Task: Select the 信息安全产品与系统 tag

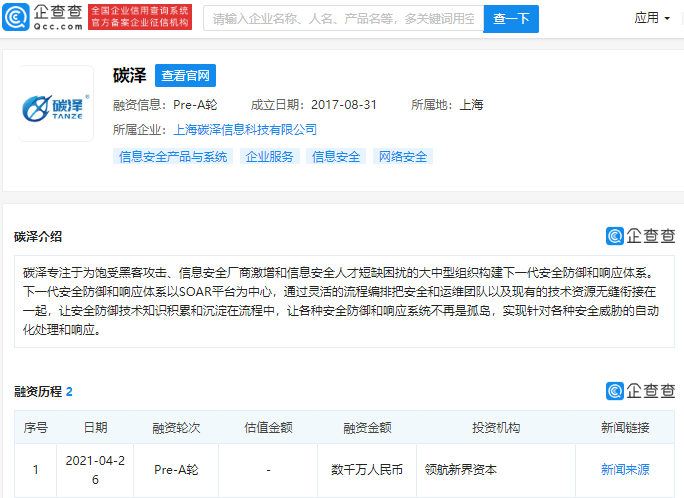Action: click(173, 157)
